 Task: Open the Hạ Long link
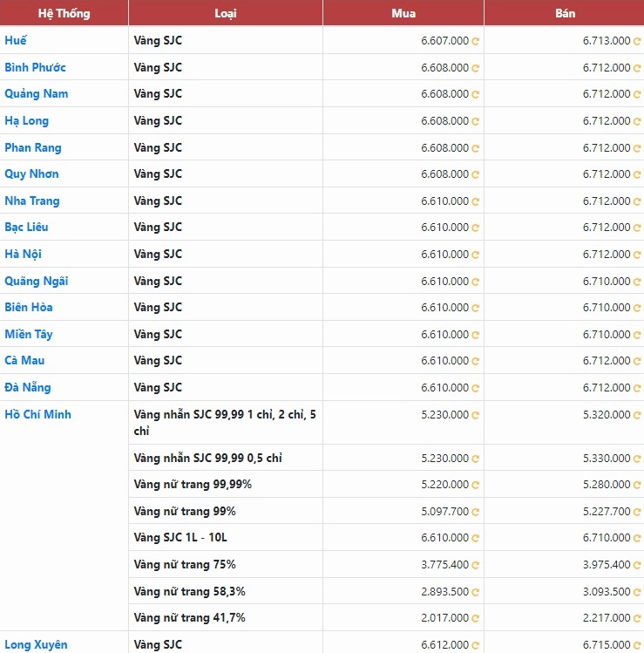point(27,121)
